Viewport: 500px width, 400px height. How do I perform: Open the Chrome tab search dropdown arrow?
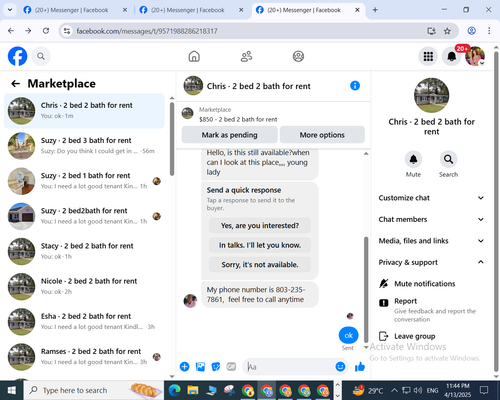pyautogui.click(x=10, y=10)
